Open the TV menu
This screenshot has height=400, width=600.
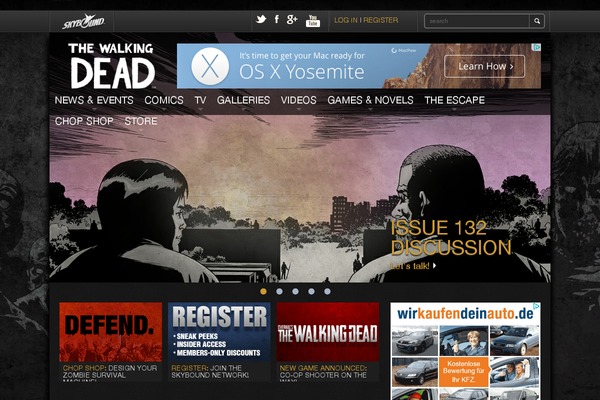tap(200, 100)
